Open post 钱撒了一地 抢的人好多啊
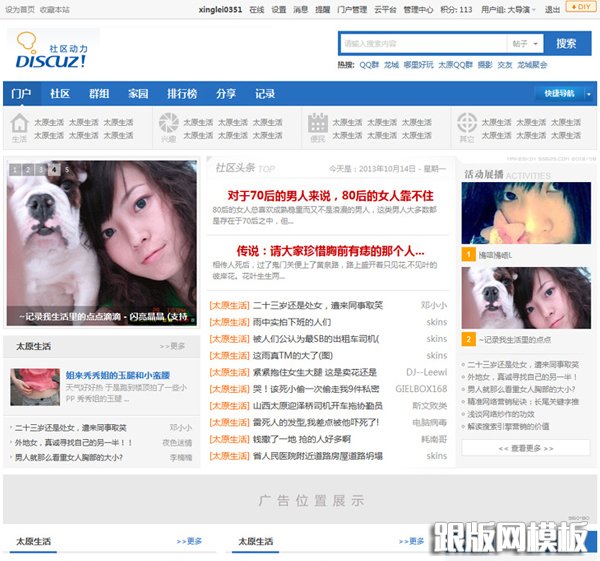The width and height of the screenshot is (600, 561). (x=302, y=439)
